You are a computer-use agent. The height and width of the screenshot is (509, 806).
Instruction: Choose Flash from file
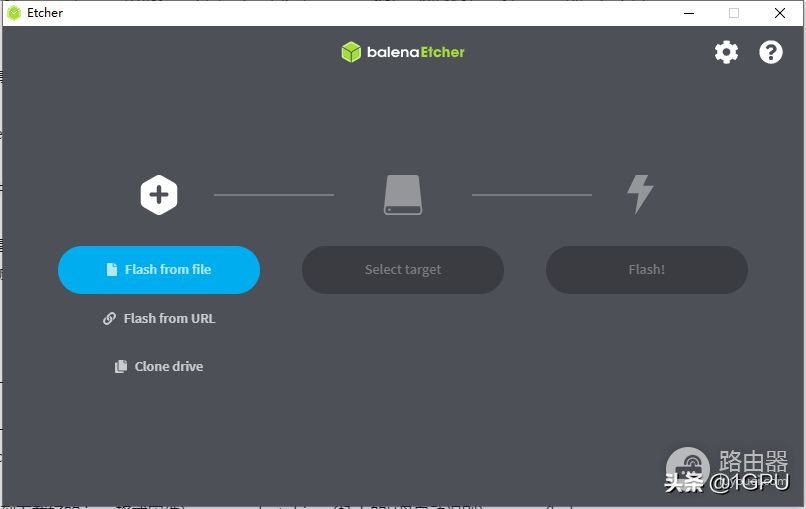pyautogui.click(x=159, y=270)
